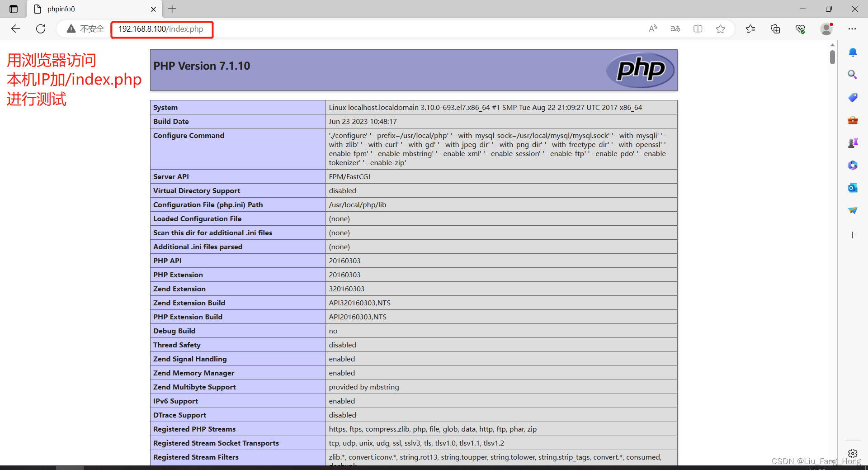Click the Registered Stream Socket Transports label
This screenshot has width=868, height=470.
[x=216, y=443]
